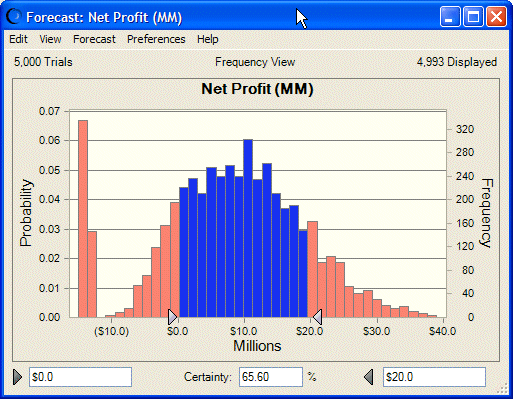The image size is (513, 399).
Task: Open the Edit menu
Action: click(x=18, y=39)
